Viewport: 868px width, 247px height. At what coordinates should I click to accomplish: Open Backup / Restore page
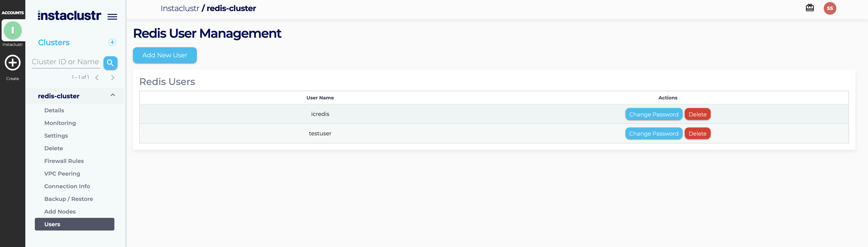pos(68,199)
